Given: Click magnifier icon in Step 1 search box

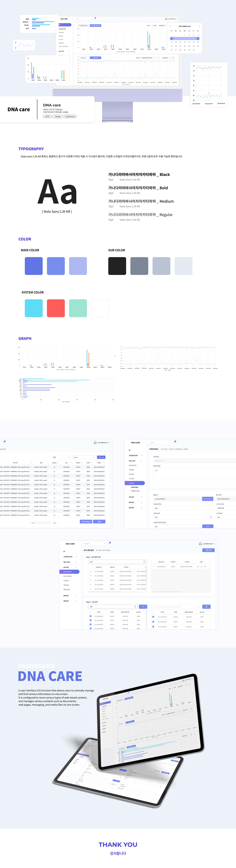Looking at the screenshot, I should [144, 562].
